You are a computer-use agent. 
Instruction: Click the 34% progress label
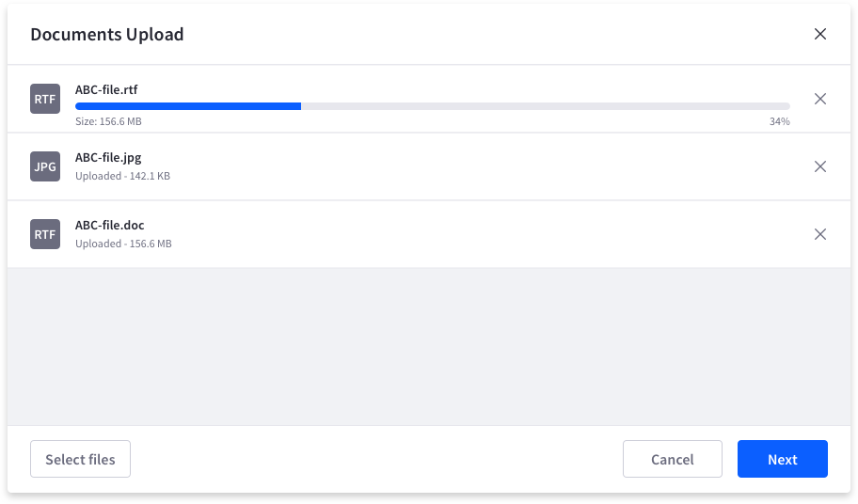pyautogui.click(x=779, y=122)
